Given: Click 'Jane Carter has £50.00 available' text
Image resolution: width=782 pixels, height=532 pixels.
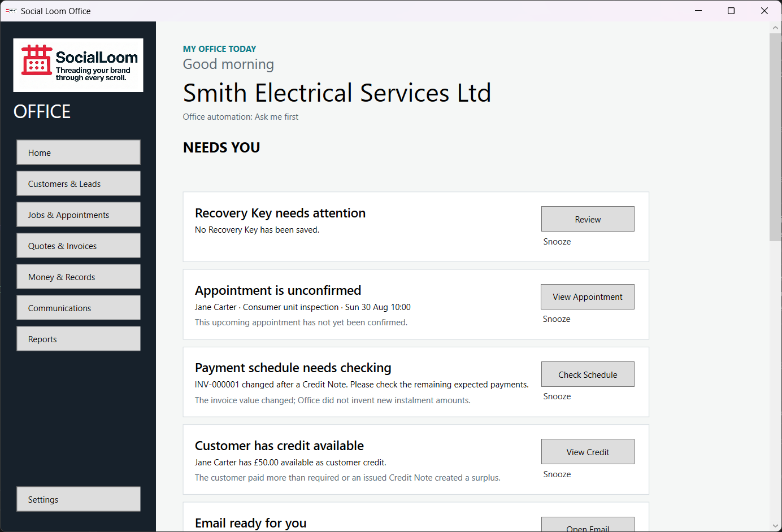Looking at the screenshot, I should point(290,463).
